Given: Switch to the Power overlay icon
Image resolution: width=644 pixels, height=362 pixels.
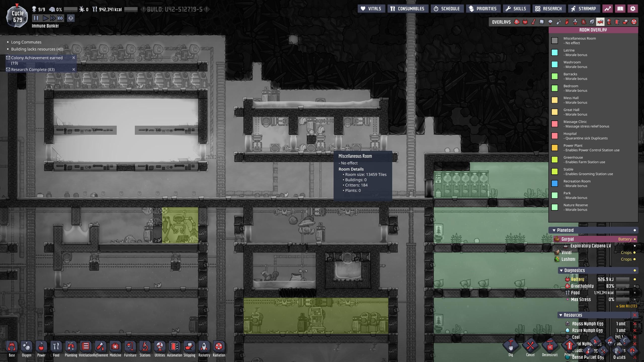Looking at the screenshot, I should (525, 22).
